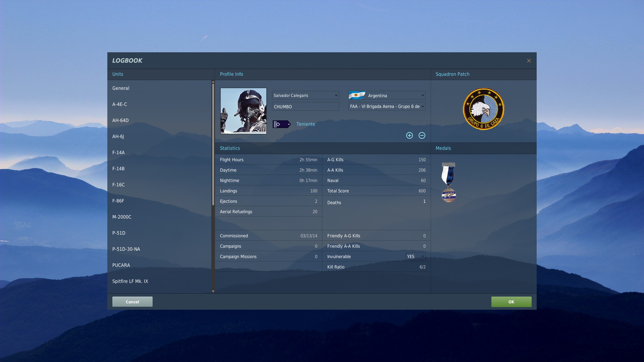Click the Units list scrollbar thumb
Screen dimensions: 644x362
click(213, 144)
